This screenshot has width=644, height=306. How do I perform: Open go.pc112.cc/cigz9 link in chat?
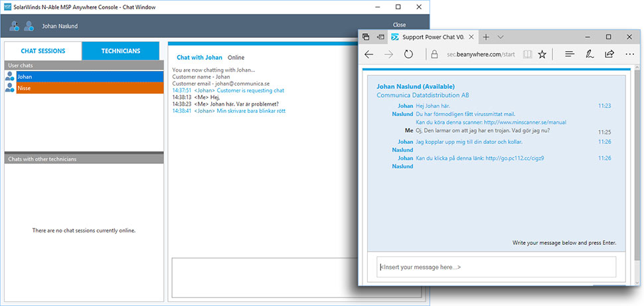(x=515, y=158)
